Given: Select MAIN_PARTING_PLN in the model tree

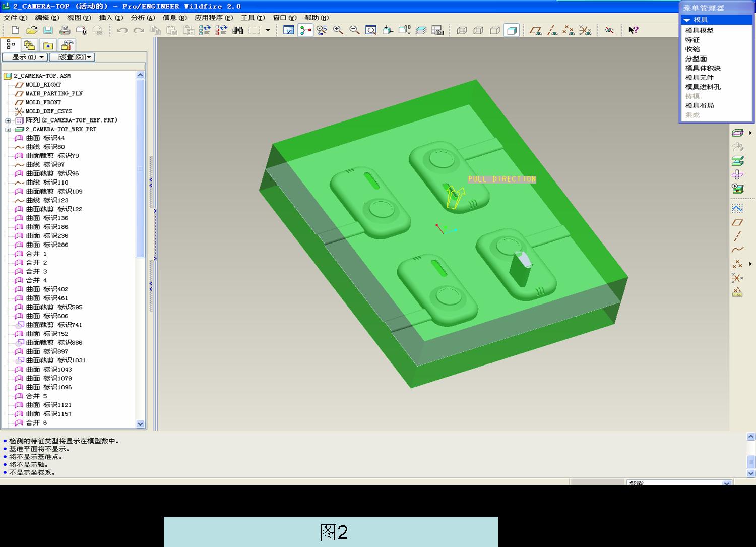Looking at the screenshot, I should [54, 94].
